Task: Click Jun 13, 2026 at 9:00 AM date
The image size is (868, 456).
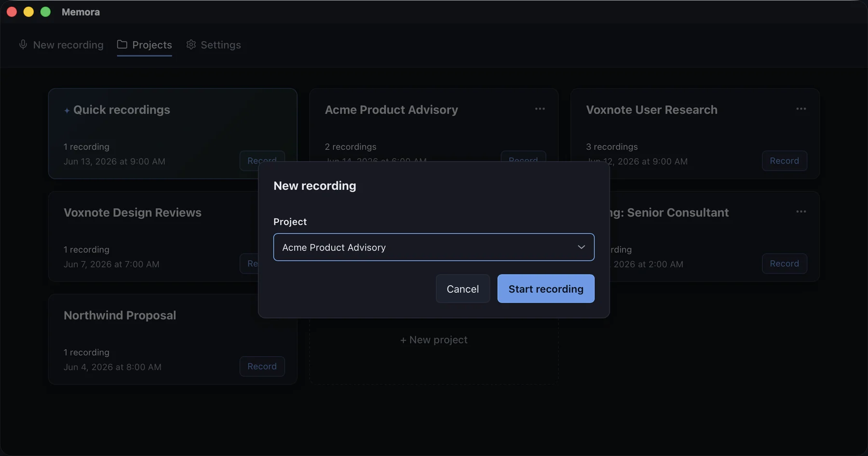Action: click(114, 161)
